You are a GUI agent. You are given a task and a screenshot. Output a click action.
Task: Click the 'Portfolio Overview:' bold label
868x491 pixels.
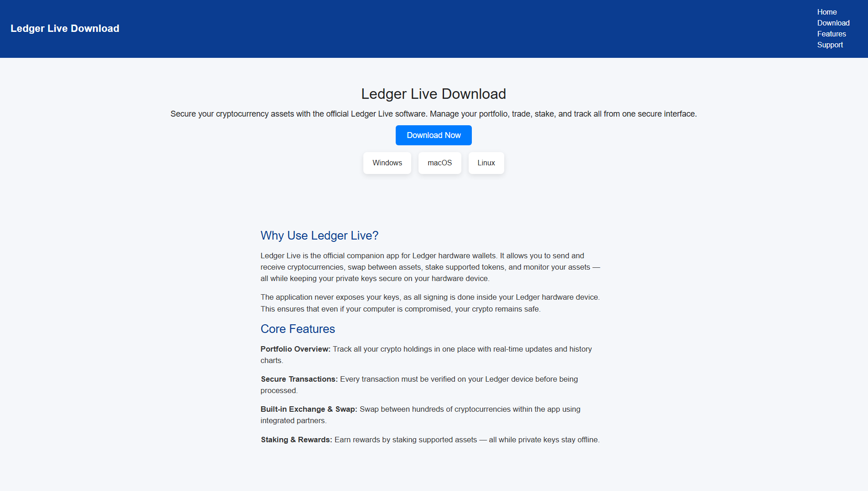tap(295, 349)
